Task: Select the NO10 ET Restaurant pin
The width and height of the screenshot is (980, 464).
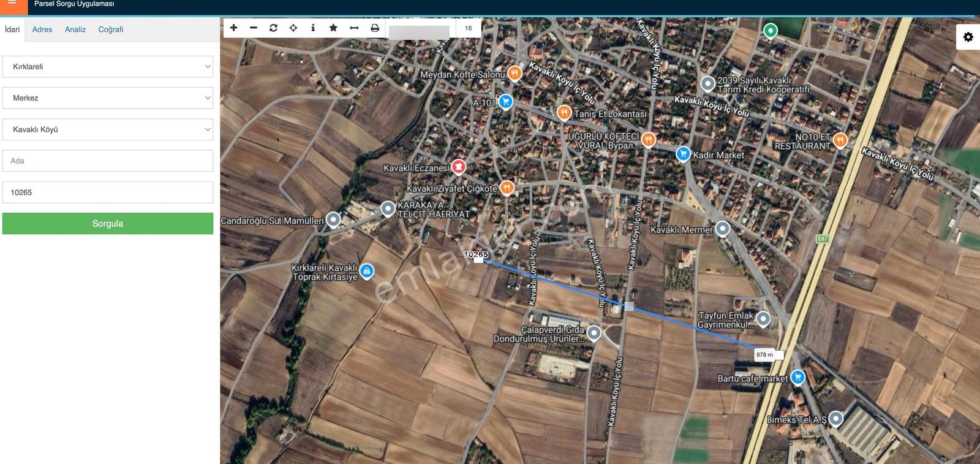Action: pyautogui.click(x=840, y=140)
